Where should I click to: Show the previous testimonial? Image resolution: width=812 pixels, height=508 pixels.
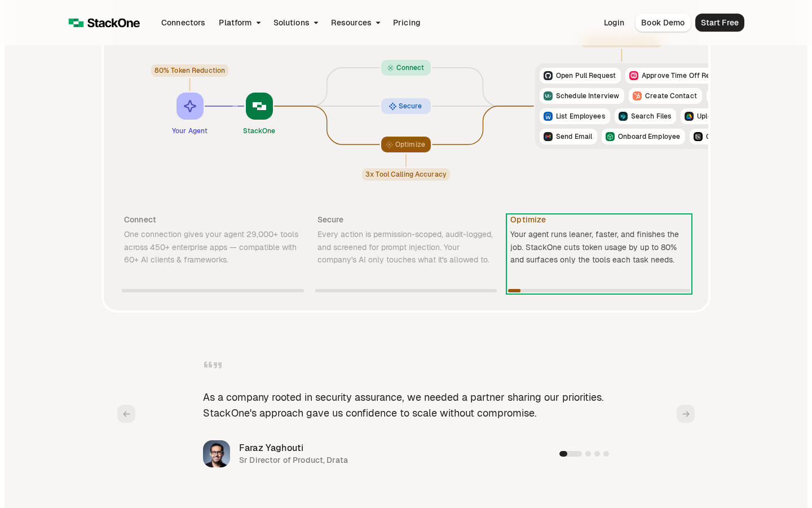[x=126, y=414]
